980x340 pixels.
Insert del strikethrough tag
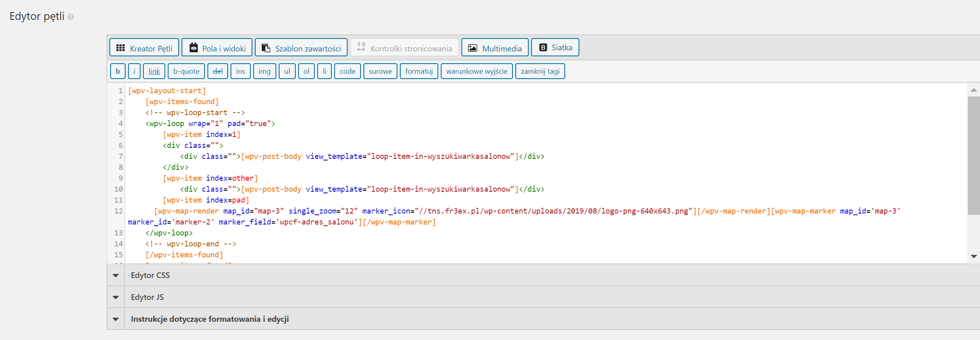[218, 71]
